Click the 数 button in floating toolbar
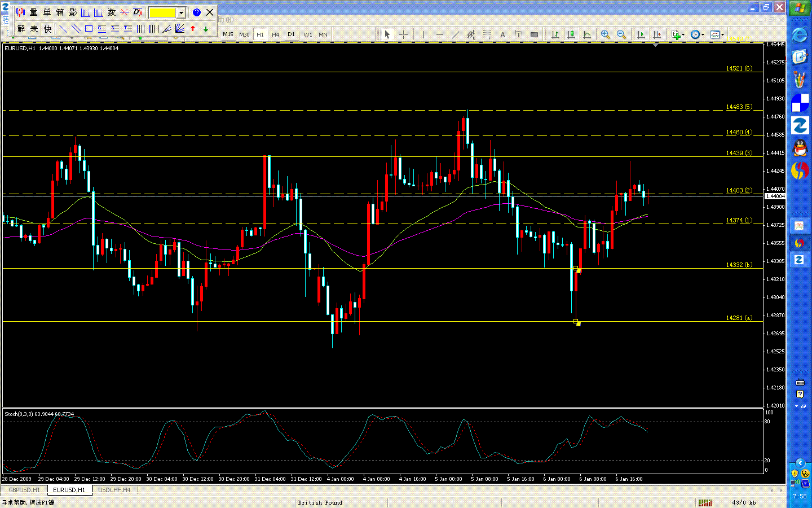This screenshot has height=508, width=812. pyautogui.click(x=112, y=12)
